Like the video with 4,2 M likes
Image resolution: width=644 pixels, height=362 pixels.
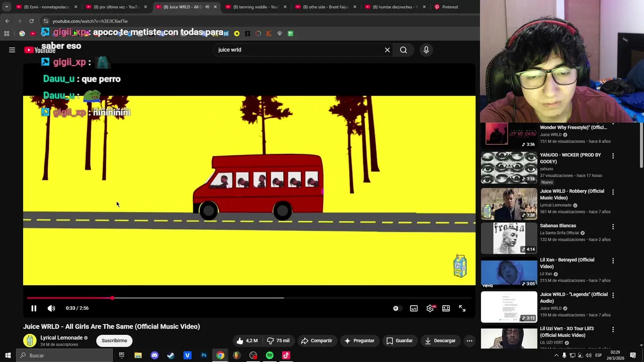(x=247, y=340)
